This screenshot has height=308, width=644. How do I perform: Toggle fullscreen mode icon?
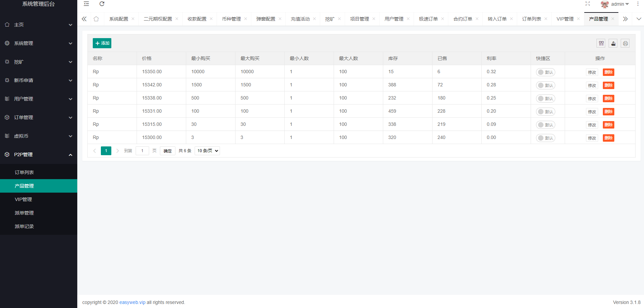point(588,4)
